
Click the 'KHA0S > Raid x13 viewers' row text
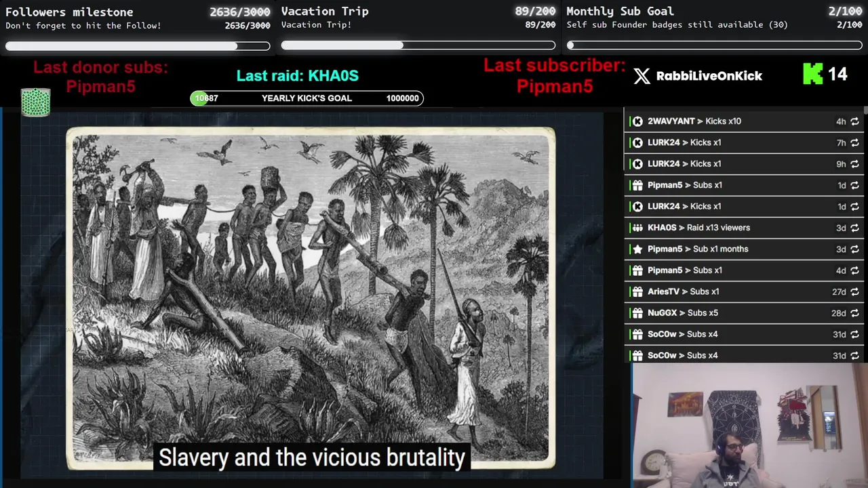click(x=698, y=228)
